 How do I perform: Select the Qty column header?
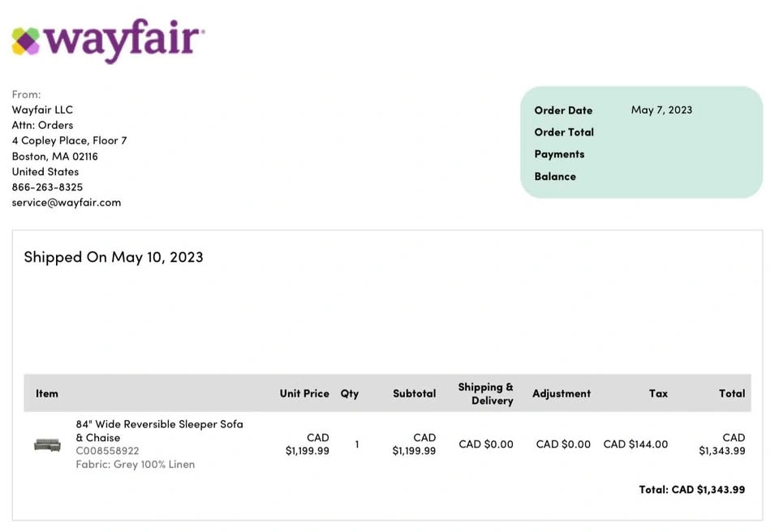[350, 393]
